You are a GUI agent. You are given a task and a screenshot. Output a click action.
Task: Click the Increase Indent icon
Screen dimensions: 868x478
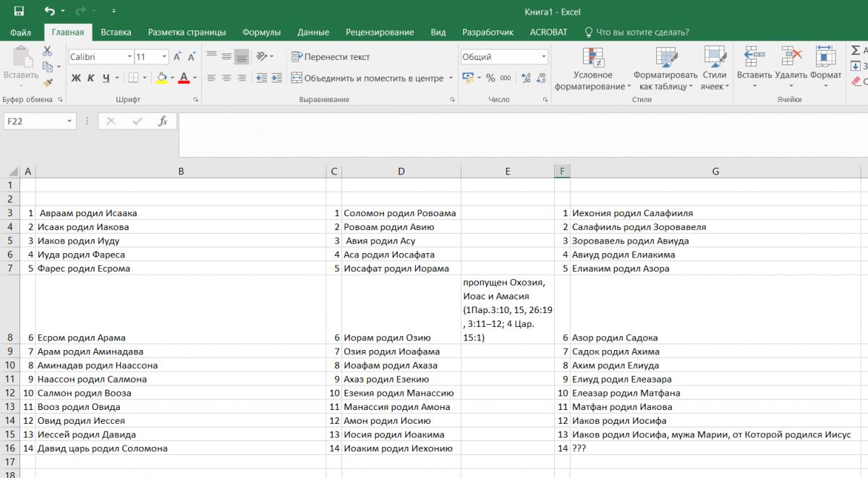[x=278, y=78]
